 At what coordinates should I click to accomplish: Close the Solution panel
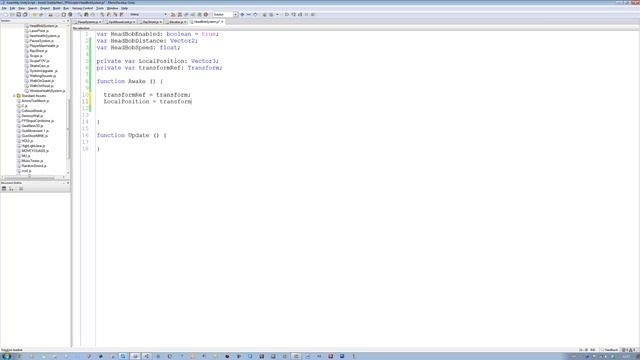[x=68, y=20]
